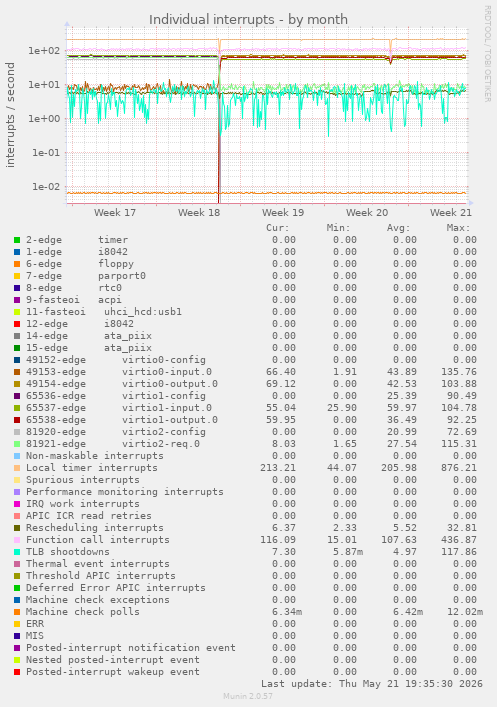Screen dimensions: 497x707
Task: Click the Local timer interrupts legend swatch
Action: click(x=17, y=468)
